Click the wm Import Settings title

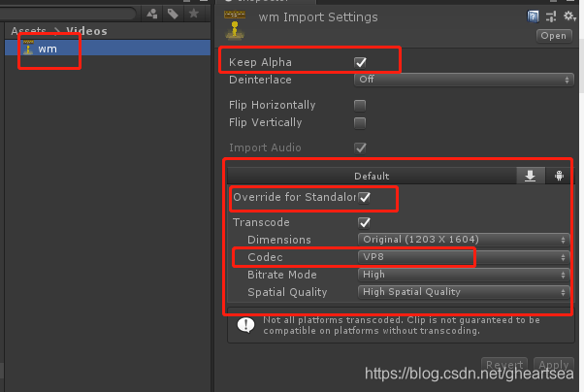pos(318,17)
